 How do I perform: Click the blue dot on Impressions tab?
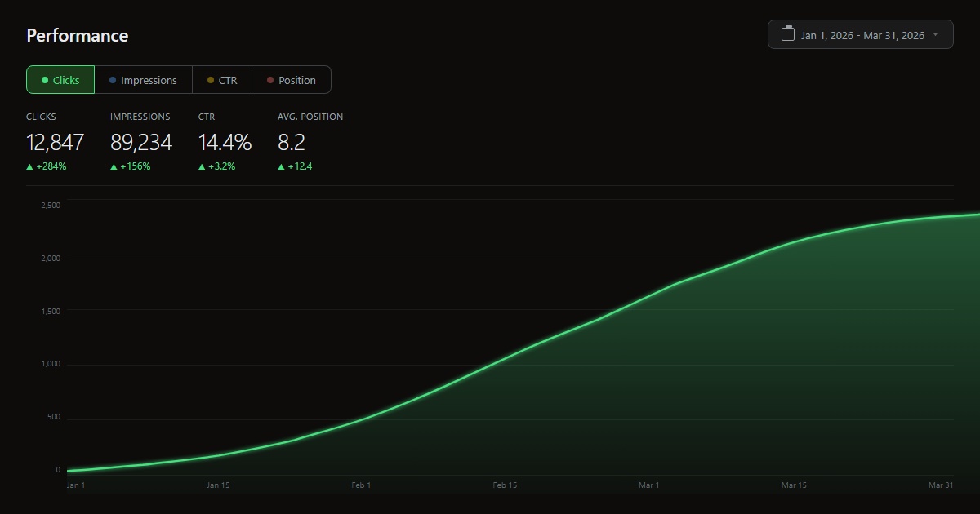(113, 80)
